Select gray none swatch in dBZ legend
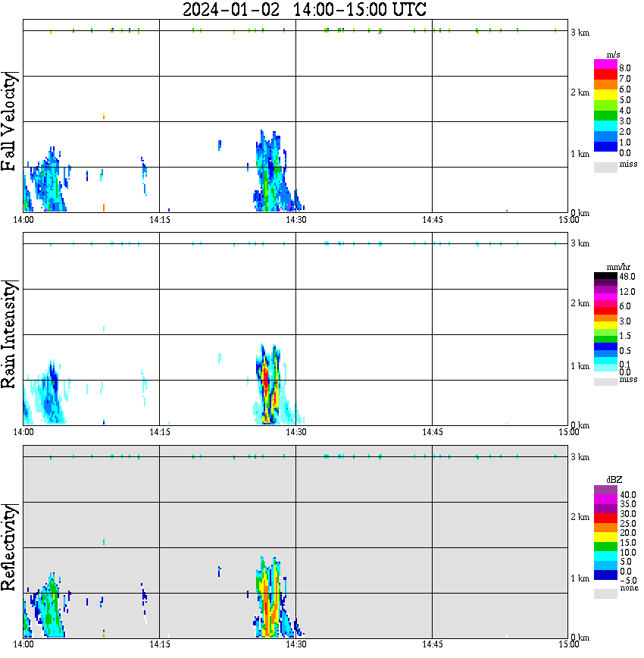This screenshot has width=644, height=658. 605,594
